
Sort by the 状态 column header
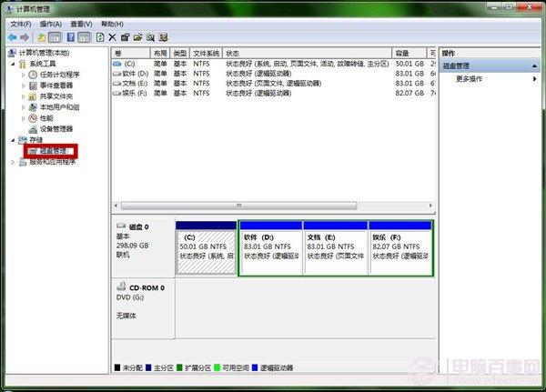(308, 54)
